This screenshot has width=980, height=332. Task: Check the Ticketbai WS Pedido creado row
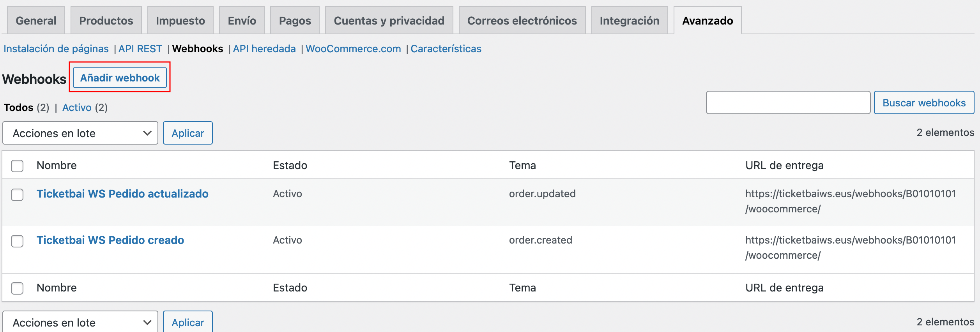17,241
